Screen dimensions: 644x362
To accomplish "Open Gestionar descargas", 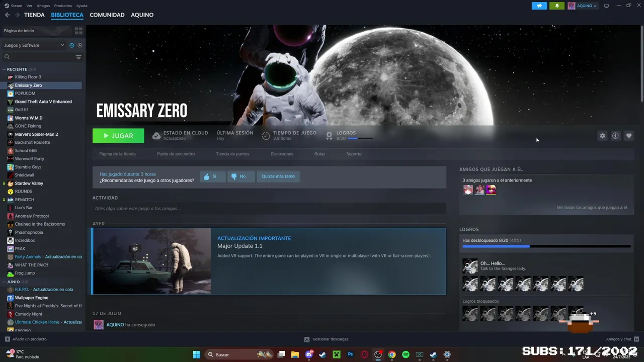I will click(327, 339).
